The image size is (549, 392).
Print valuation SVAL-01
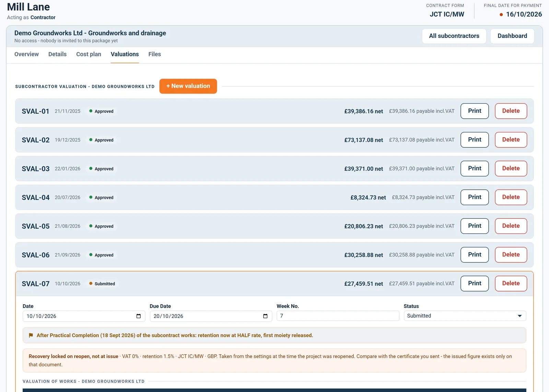click(475, 111)
